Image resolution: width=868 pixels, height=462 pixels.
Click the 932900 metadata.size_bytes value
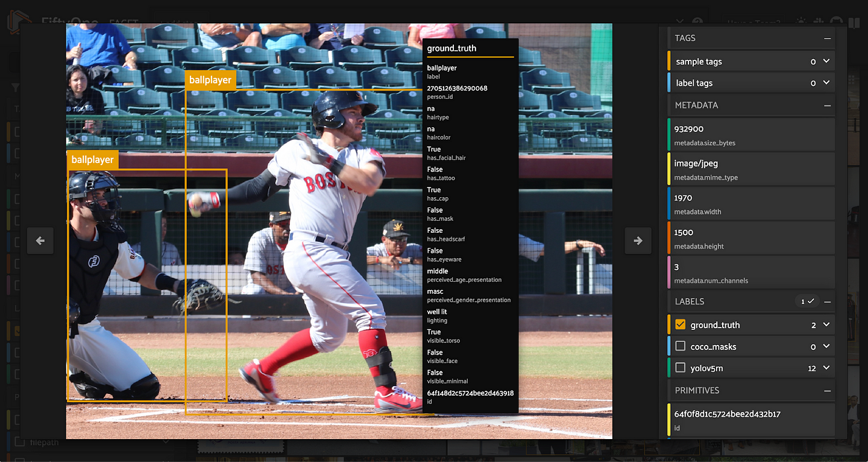pos(688,129)
